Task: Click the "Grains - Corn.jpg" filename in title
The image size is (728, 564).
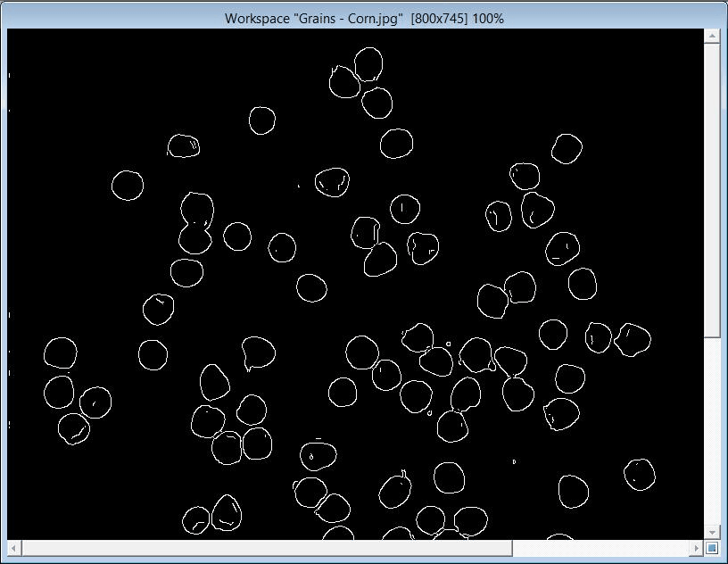Action: (346, 18)
